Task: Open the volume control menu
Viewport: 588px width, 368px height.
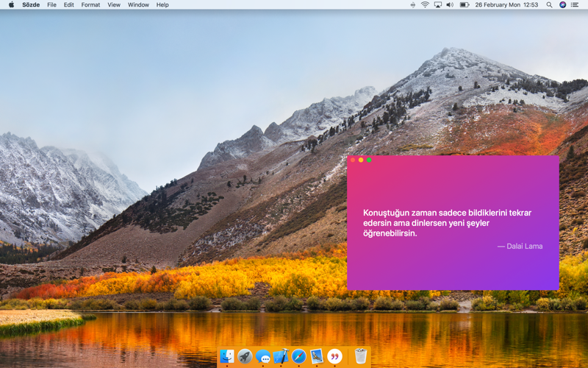Action: tap(450, 5)
